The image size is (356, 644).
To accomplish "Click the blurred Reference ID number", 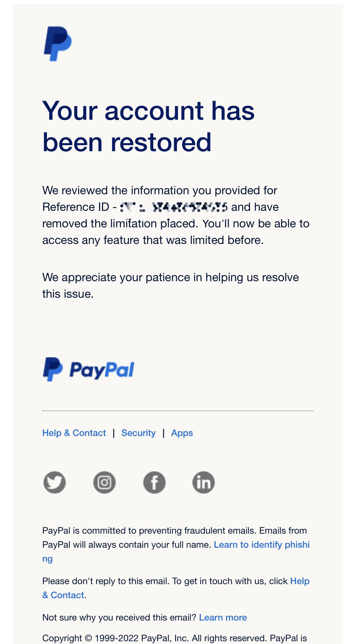I will [173, 207].
